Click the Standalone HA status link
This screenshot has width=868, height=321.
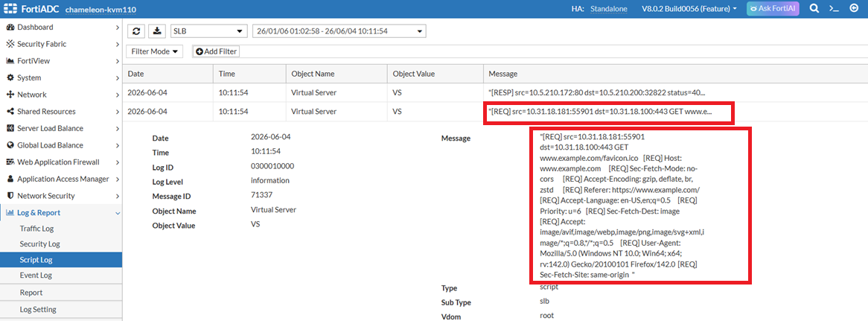(610, 9)
